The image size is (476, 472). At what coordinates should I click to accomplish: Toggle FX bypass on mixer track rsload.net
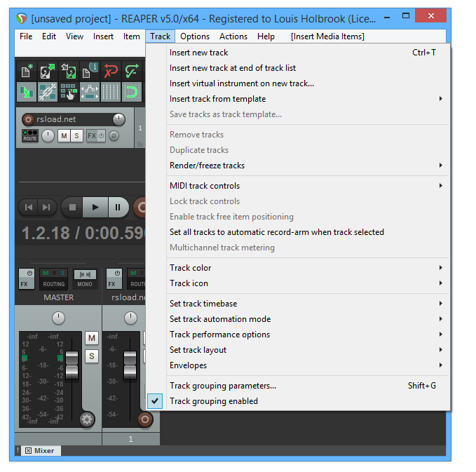[x=117, y=273]
